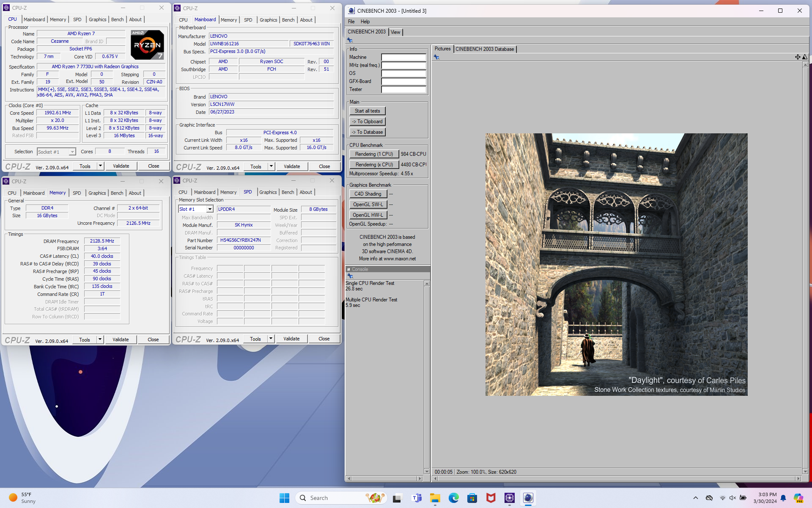
Task: Click the To Database button
Action: [x=367, y=132]
